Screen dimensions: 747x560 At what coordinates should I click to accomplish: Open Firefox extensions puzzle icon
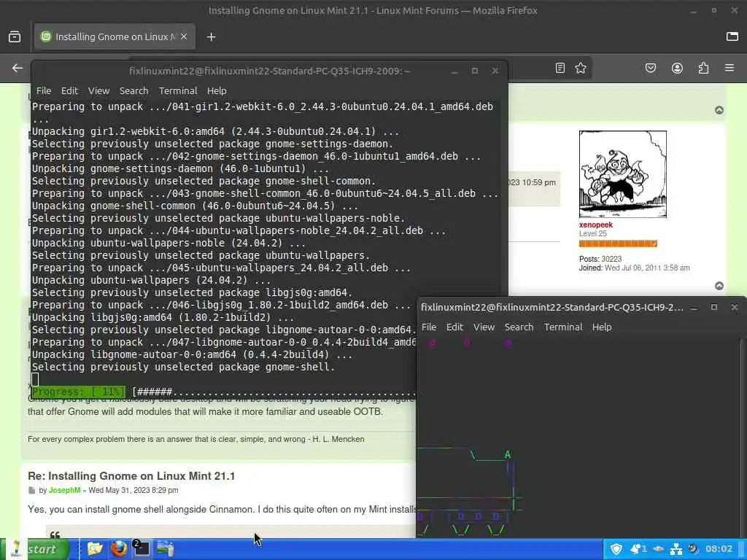coord(703,68)
